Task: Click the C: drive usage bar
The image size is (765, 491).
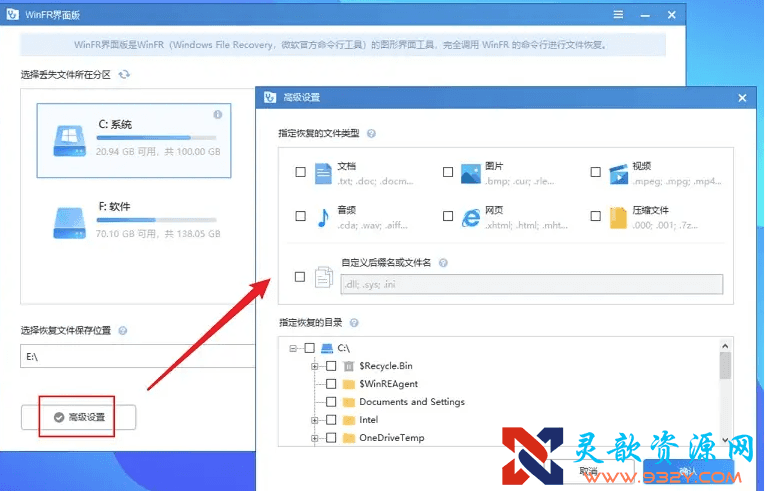Action: (x=156, y=138)
